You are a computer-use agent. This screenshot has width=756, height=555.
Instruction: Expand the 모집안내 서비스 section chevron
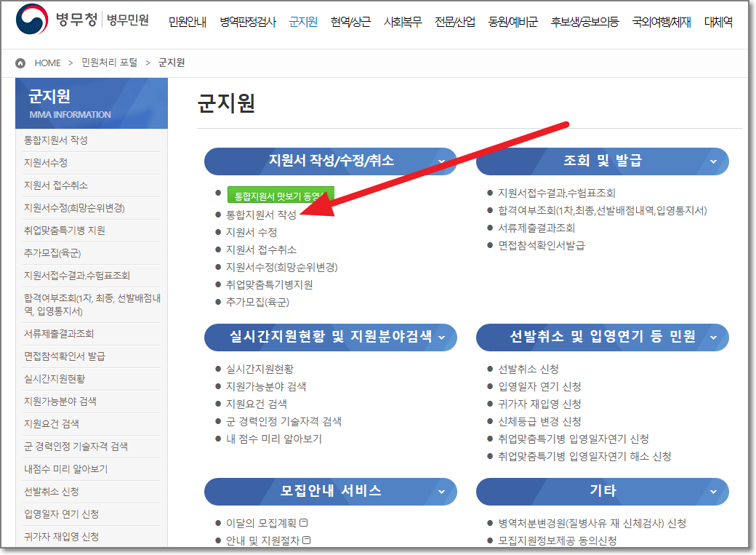pyautogui.click(x=446, y=492)
